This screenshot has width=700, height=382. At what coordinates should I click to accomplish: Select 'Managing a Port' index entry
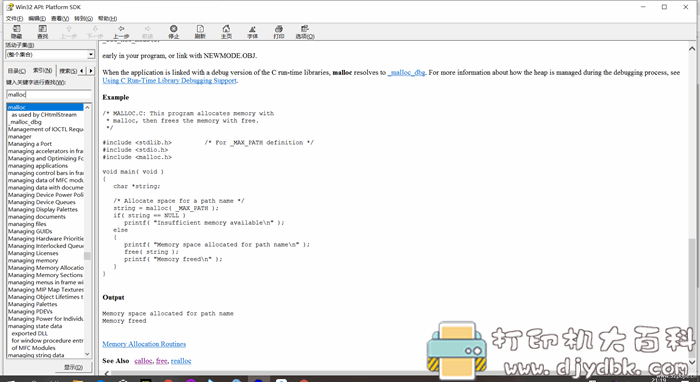(29, 144)
